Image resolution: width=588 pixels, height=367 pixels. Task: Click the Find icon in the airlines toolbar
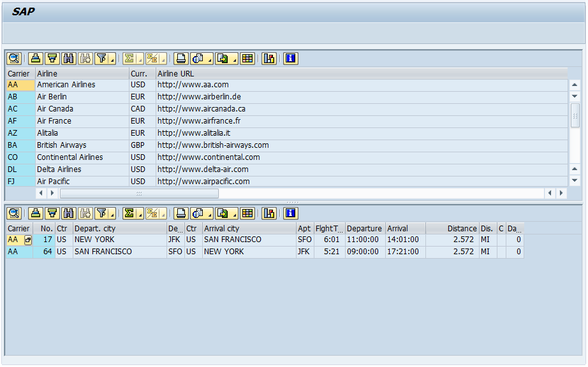[67, 59]
